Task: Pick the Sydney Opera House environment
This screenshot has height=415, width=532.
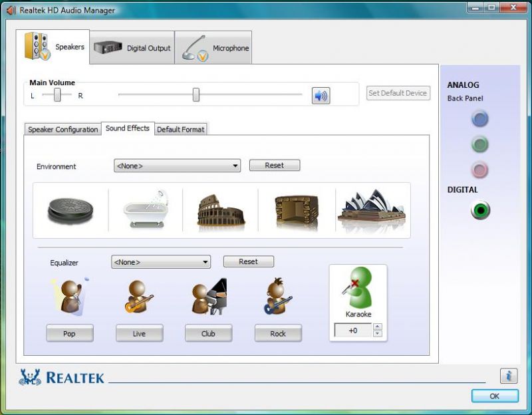Action: pyautogui.click(x=372, y=210)
